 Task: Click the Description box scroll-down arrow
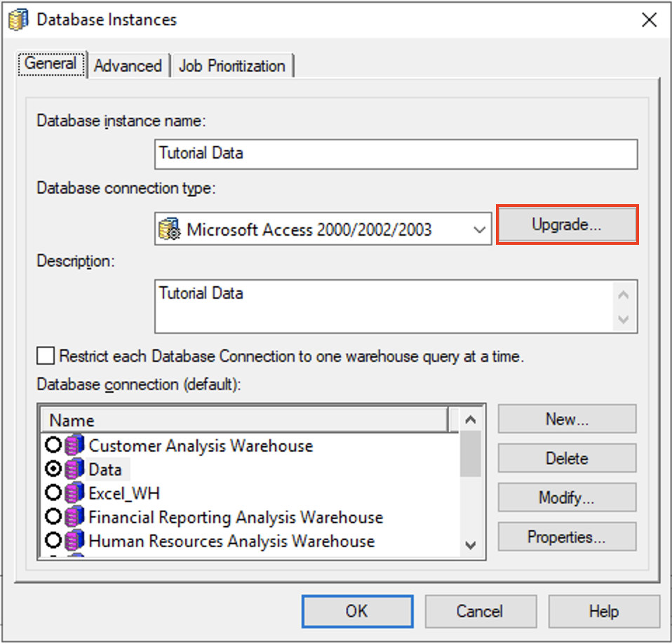coord(624,321)
